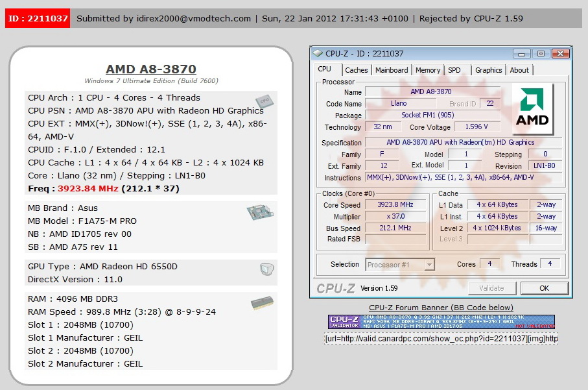Screen dimensions: 588x390
Task: Click the empty Rated FSB field
Action: point(395,239)
